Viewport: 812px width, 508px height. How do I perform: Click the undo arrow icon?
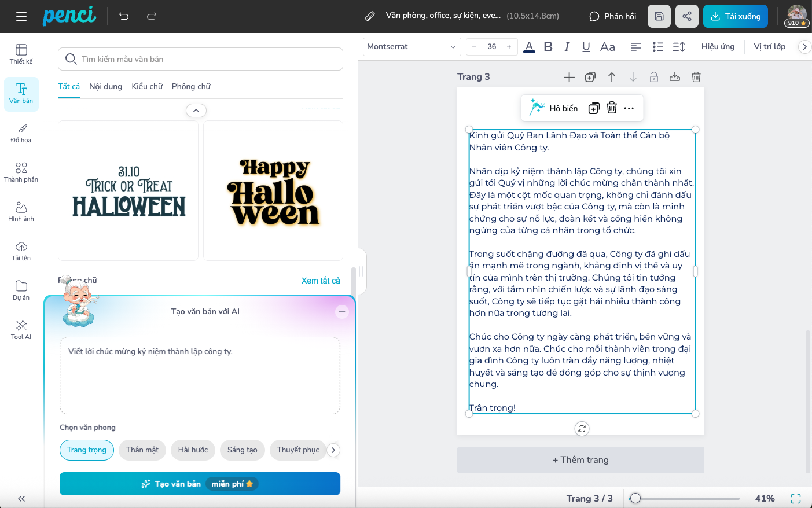pyautogui.click(x=124, y=16)
